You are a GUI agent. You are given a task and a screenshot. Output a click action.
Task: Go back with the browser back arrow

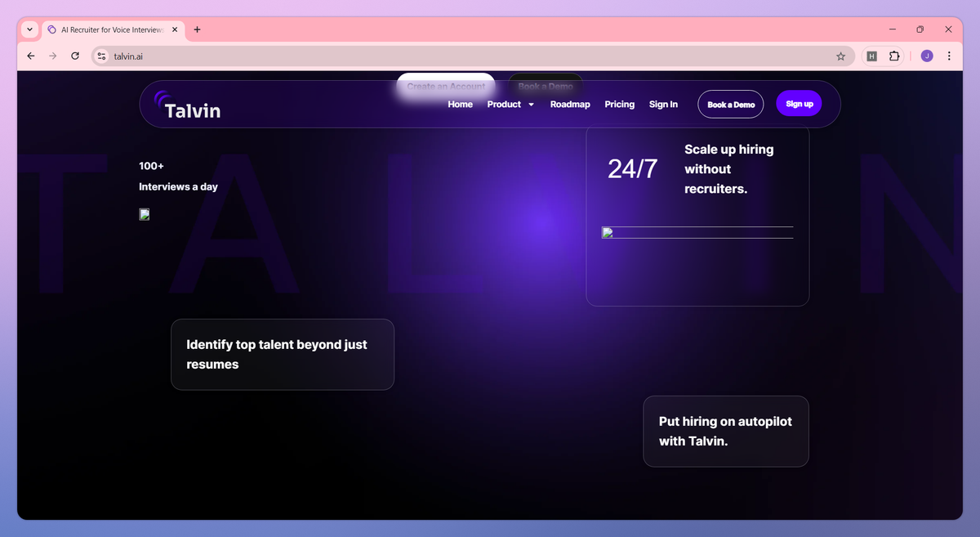[31, 56]
